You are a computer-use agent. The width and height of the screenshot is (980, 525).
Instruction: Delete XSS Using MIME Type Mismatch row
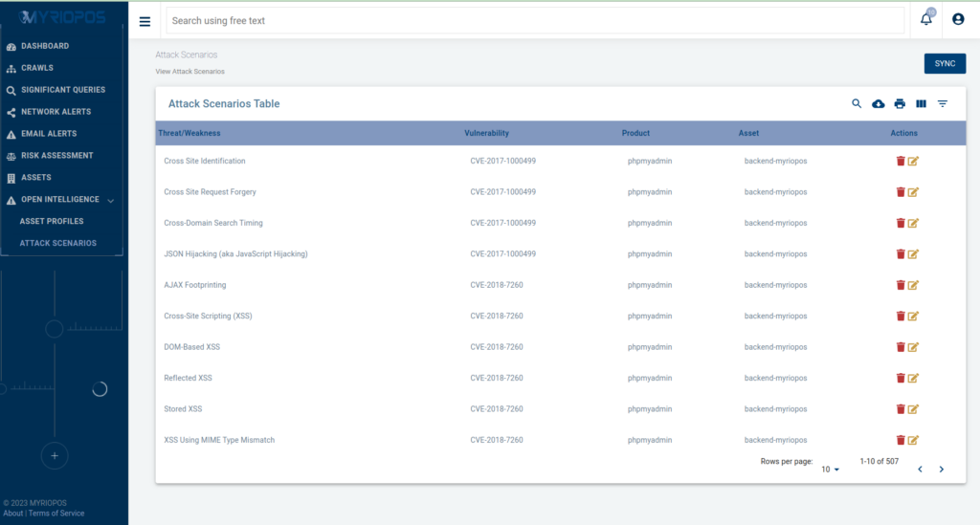pyautogui.click(x=901, y=440)
